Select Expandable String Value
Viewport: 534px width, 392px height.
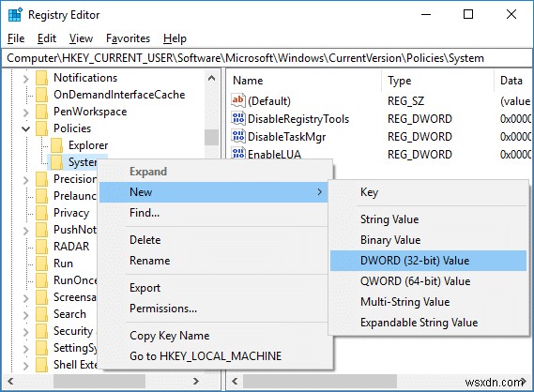click(x=429, y=323)
